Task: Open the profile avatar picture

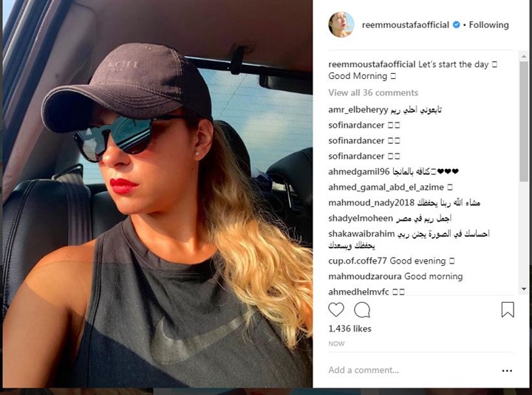Action: pyautogui.click(x=341, y=25)
